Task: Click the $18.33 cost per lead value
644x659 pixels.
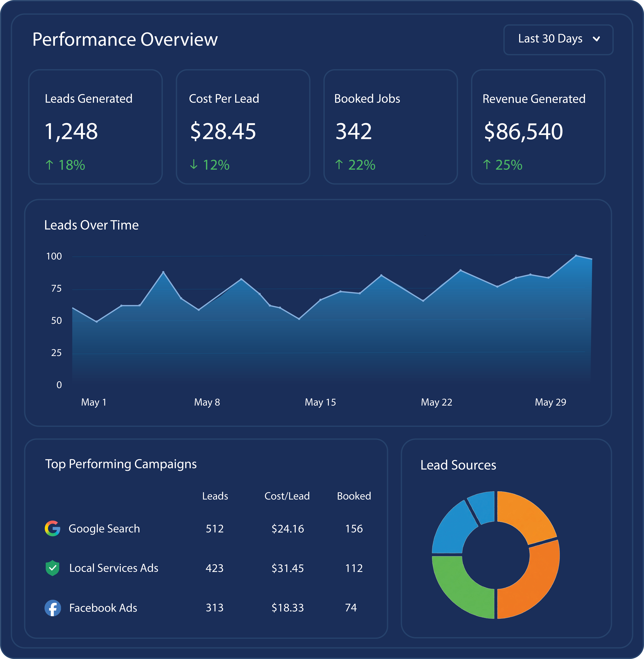Action: click(x=288, y=608)
